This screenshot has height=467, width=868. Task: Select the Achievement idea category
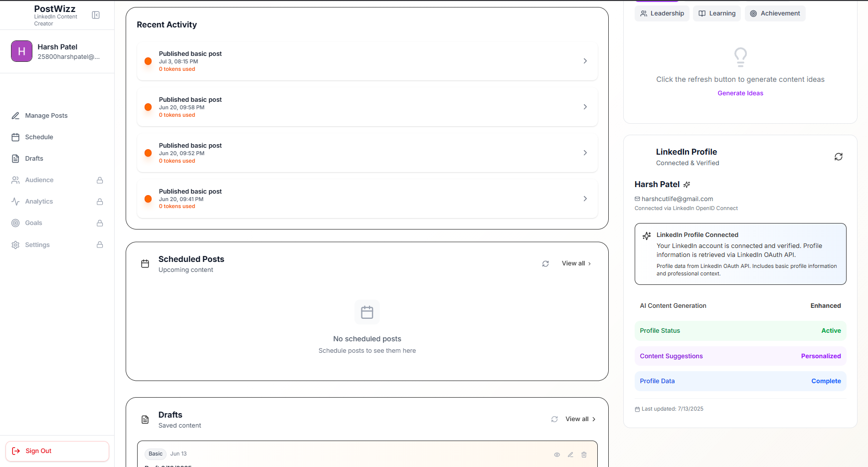click(x=775, y=13)
